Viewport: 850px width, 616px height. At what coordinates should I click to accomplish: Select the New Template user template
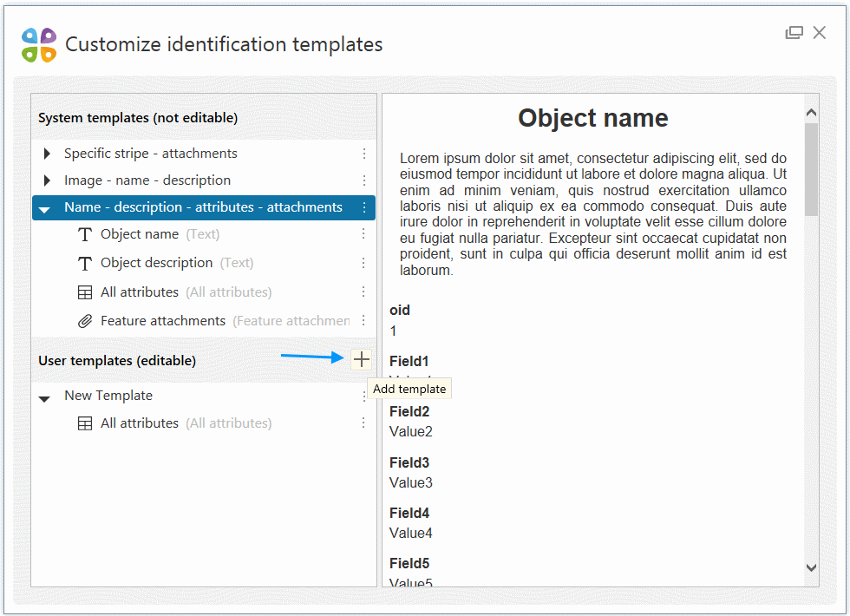point(108,396)
